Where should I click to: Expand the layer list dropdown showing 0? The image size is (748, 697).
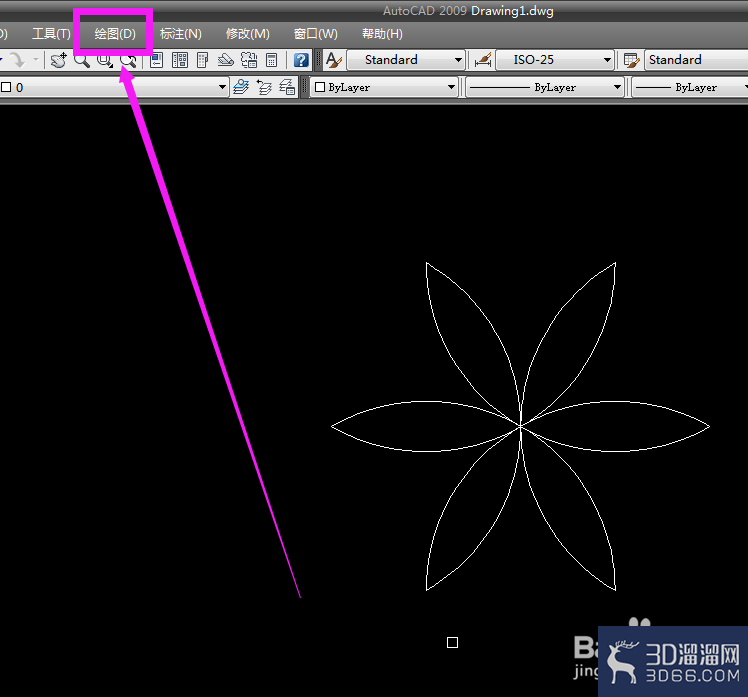222,87
